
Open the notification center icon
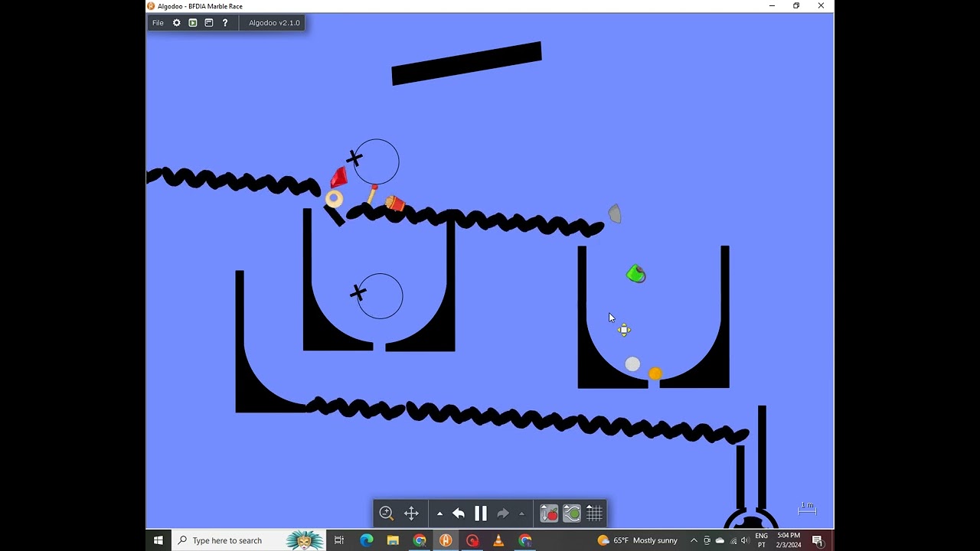[818, 540]
